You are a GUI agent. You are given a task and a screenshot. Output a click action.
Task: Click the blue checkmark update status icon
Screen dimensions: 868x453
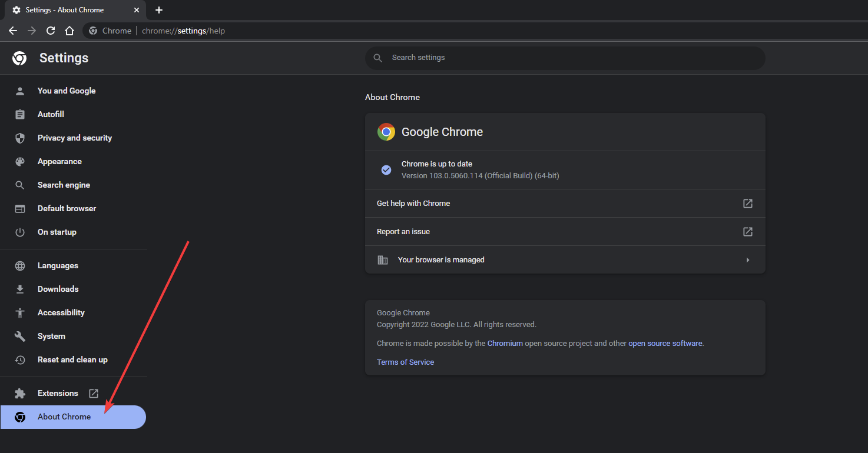point(386,169)
